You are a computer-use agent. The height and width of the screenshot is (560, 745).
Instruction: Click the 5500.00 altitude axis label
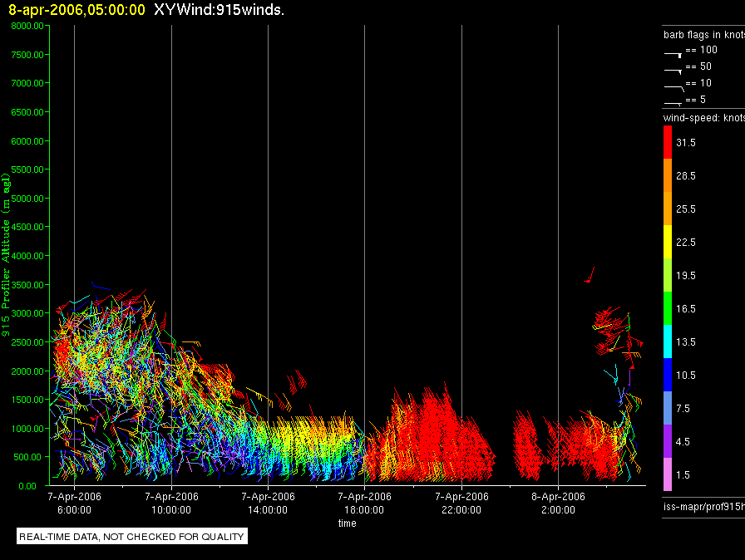point(27,169)
